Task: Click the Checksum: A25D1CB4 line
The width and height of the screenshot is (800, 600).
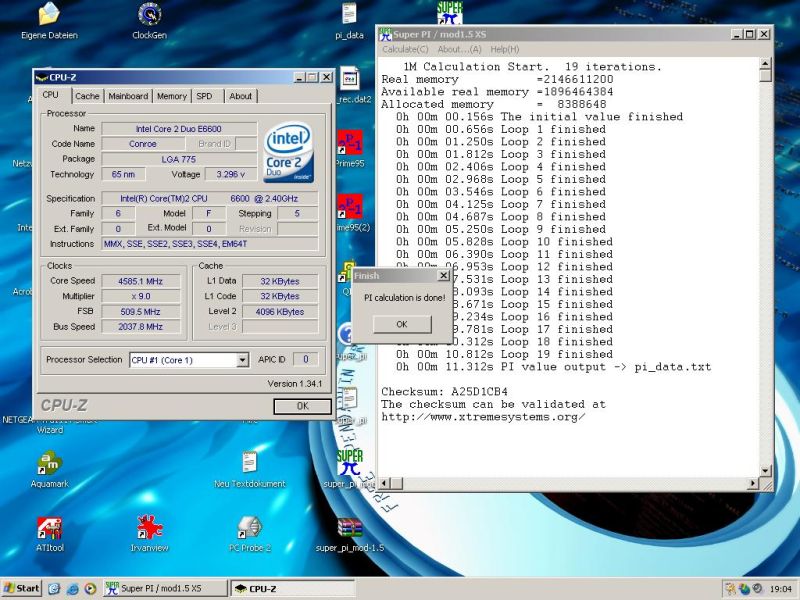Action: 444,392
